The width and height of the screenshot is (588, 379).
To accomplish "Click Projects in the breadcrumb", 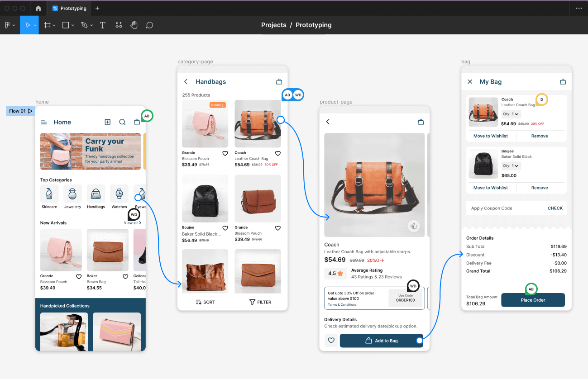I will [273, 25].
